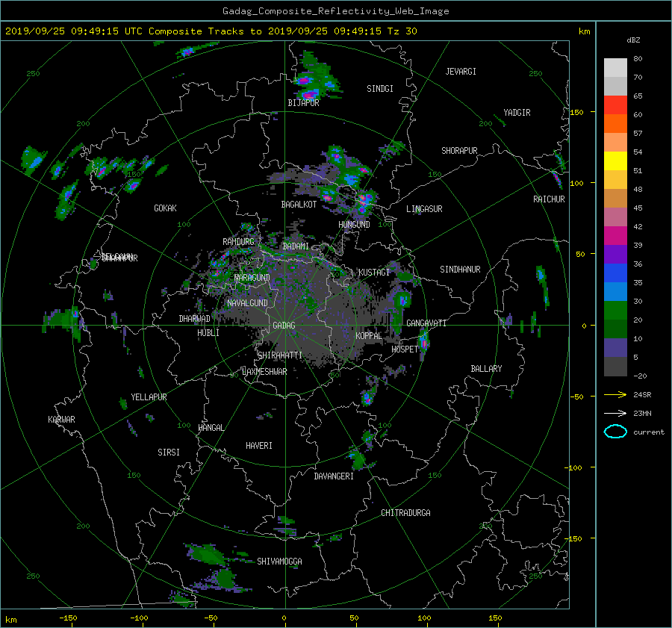Click the Tz 30 value in the header
The image size is (672, 628).
tap(402, 31)
